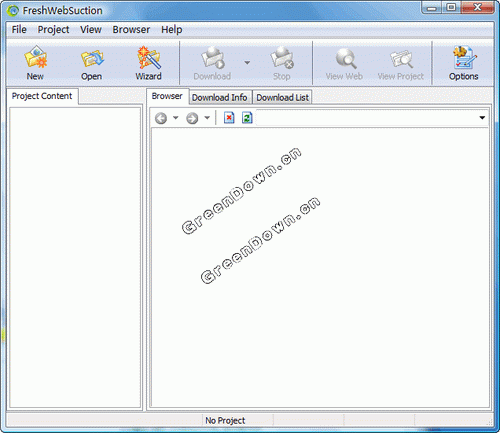The width and height of the screenshot is (500, 433).
Task: Click the View Project toolbar icon
Action: tap(401, 59)
